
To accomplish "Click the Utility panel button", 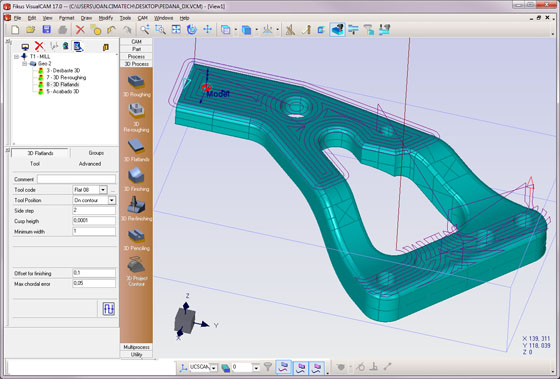I will point(136,354).
